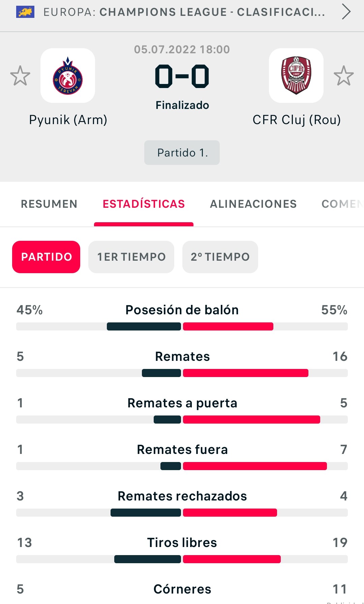The image size is (364, 604).
Task: Show 2º Tiempo statistics
Action: point(220,257)
